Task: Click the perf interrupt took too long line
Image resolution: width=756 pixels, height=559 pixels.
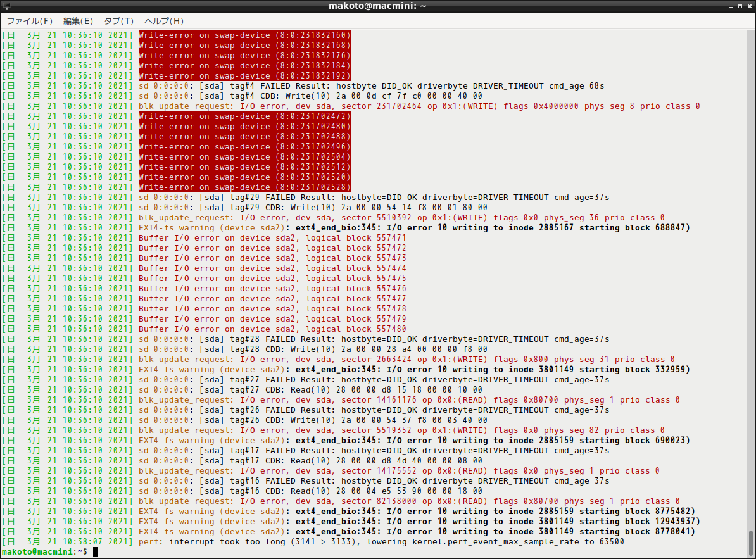Action: pos(381,542)
